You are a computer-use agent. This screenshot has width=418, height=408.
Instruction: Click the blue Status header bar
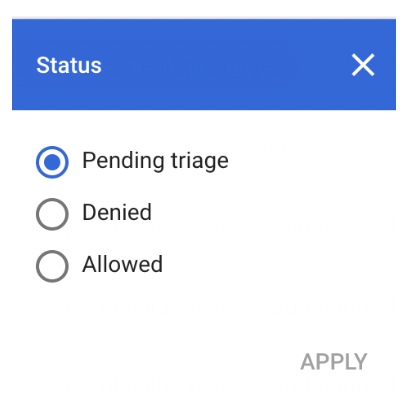point(204,64)
